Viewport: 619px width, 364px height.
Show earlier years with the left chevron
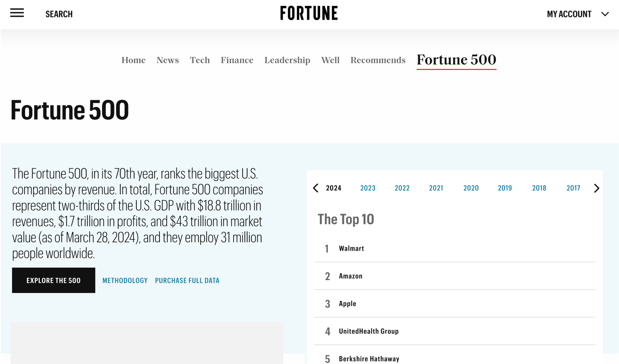point(316,188)
